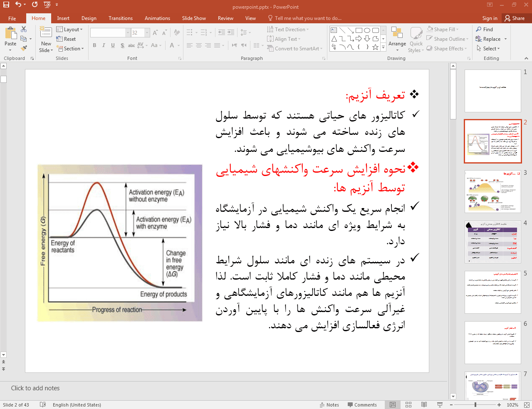Switch to the Transitions tab
This screenshot has height=409, width=532.
pyautogui.click(x=120, y=18)
